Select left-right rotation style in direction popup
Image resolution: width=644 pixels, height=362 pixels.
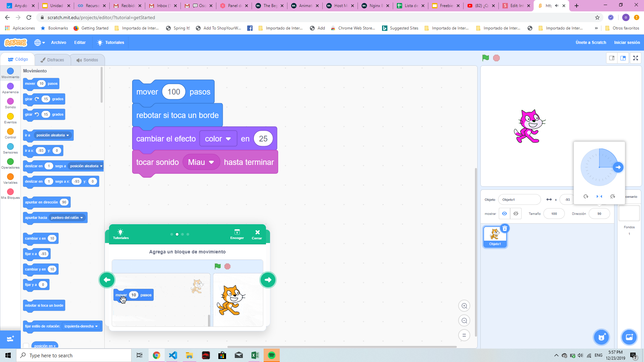pos(599,196)
